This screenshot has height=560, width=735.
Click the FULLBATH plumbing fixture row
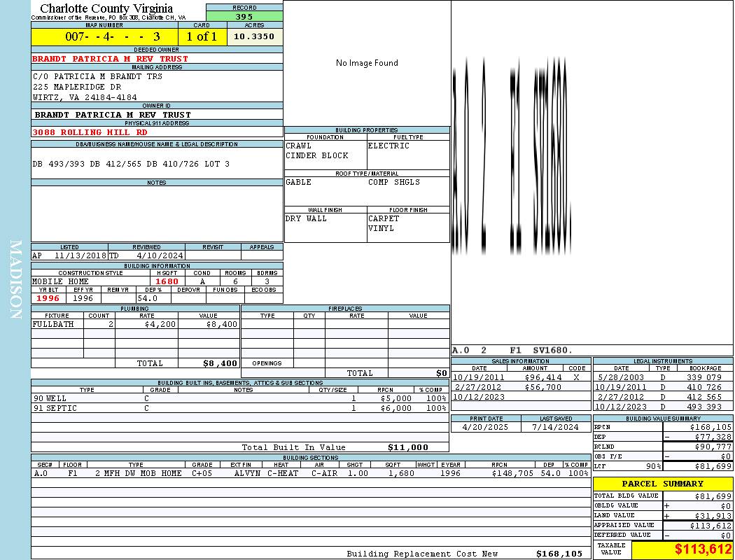pos(136,324)
